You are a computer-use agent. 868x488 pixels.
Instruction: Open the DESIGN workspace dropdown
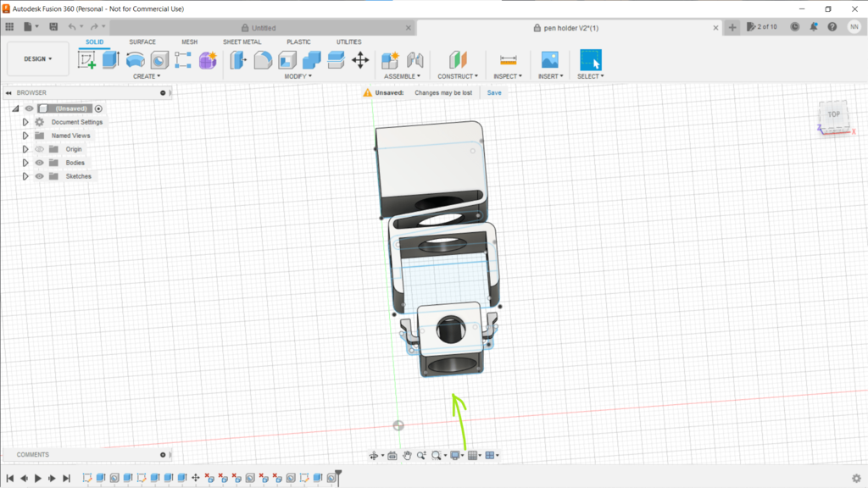38,59
